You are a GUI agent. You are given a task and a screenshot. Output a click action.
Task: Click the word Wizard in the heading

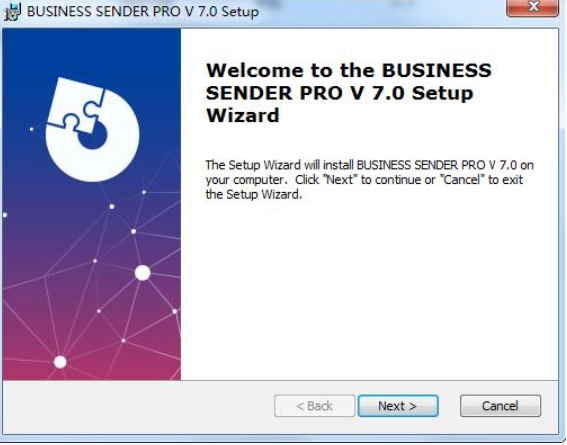[243, 116]
